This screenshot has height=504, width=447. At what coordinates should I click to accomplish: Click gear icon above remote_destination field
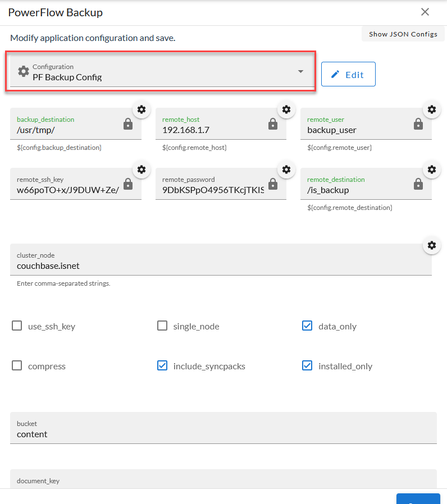point(432,169)
